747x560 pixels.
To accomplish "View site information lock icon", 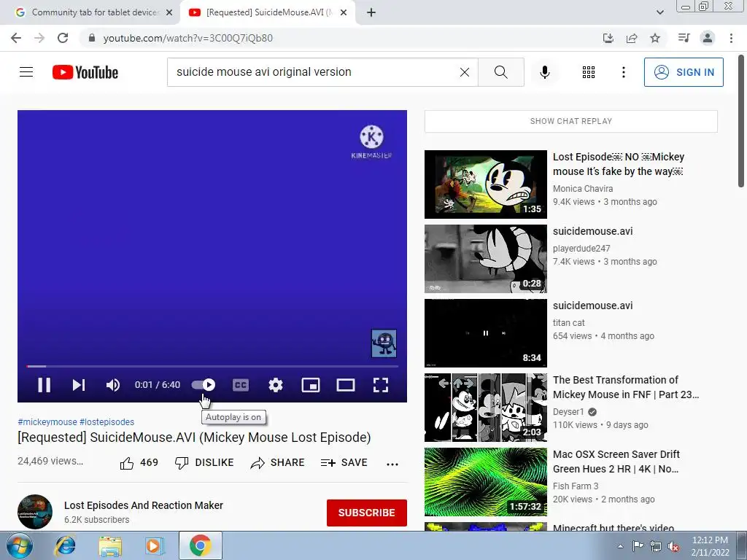I will pyautogui.click(x=91, y=38).
